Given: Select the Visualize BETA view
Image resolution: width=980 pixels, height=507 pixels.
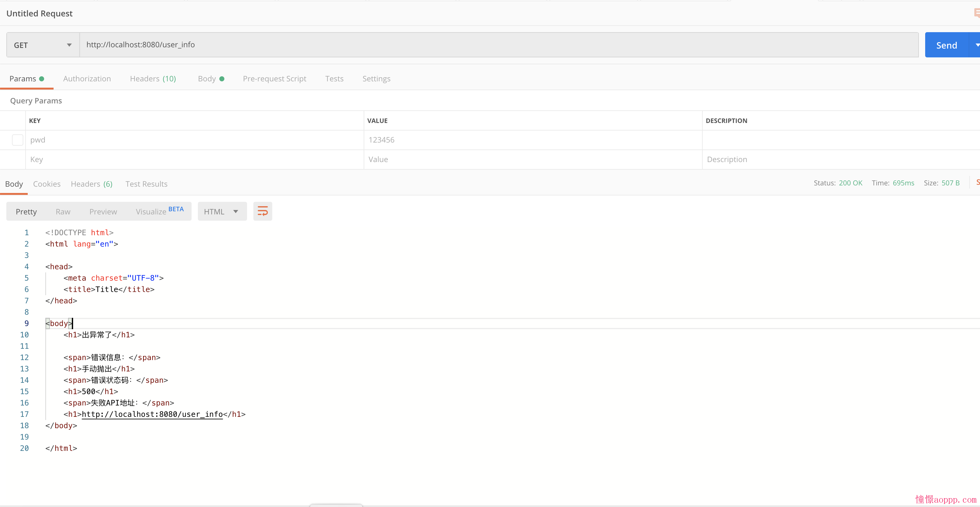Looking at the screenshot, I should pos(159,211).
